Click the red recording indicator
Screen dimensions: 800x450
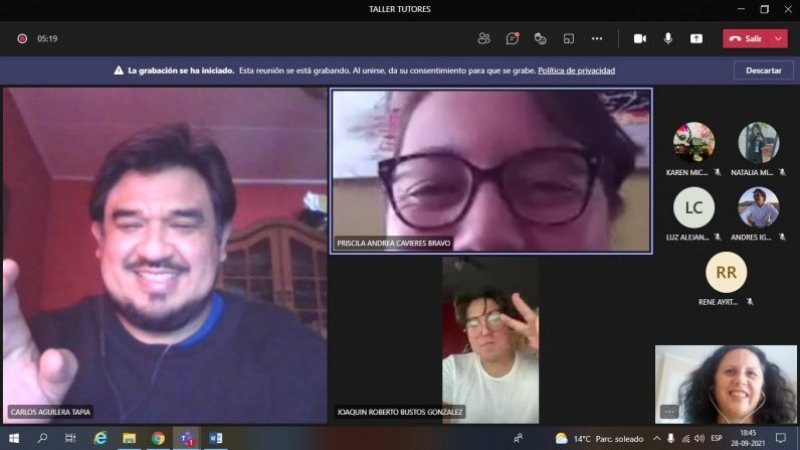22,38
